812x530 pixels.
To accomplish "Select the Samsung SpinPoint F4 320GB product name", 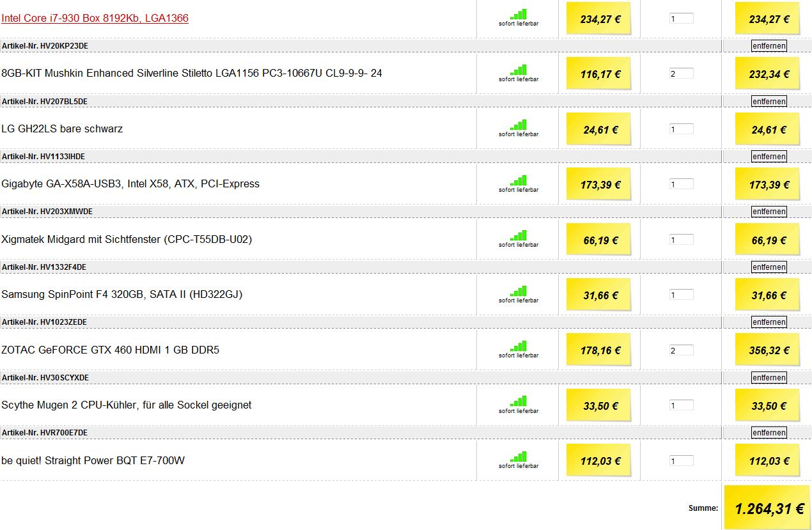I will point(122,294).
